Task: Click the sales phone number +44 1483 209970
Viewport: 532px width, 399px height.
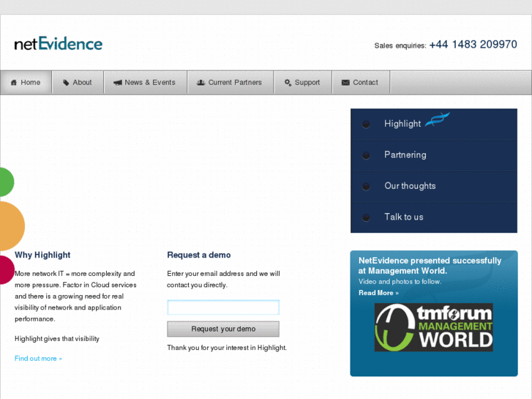Action: (x=473, y=45)
